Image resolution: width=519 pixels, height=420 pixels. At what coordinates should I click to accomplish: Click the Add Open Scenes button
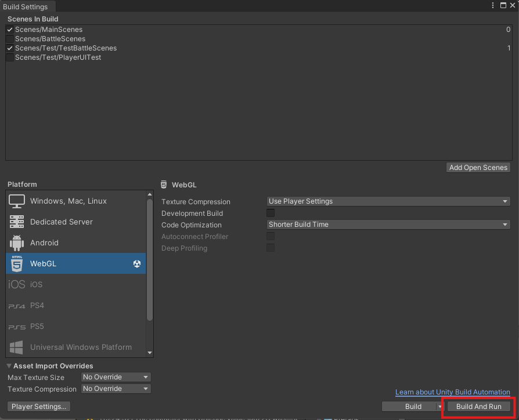(x=478, y=167)
